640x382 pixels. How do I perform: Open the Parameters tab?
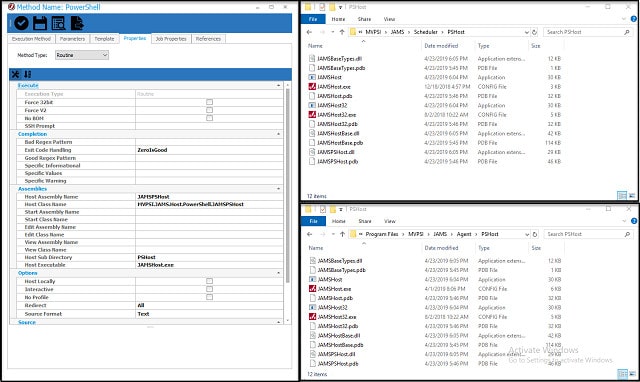tap(72, 39)
